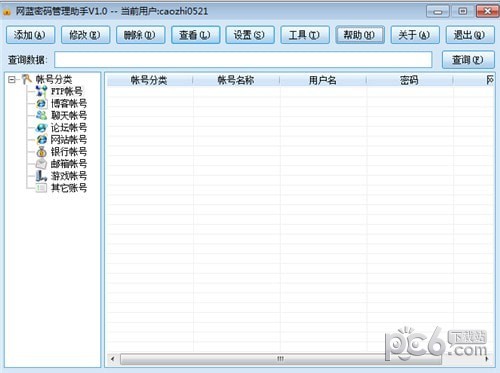Select the 聊天帐号 people icon
The height and width of the screenshot is (373, 500).
(41, 115)
